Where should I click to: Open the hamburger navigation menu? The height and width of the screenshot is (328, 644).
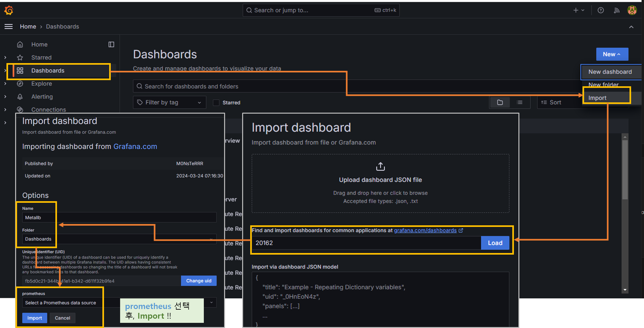(9, 26)
